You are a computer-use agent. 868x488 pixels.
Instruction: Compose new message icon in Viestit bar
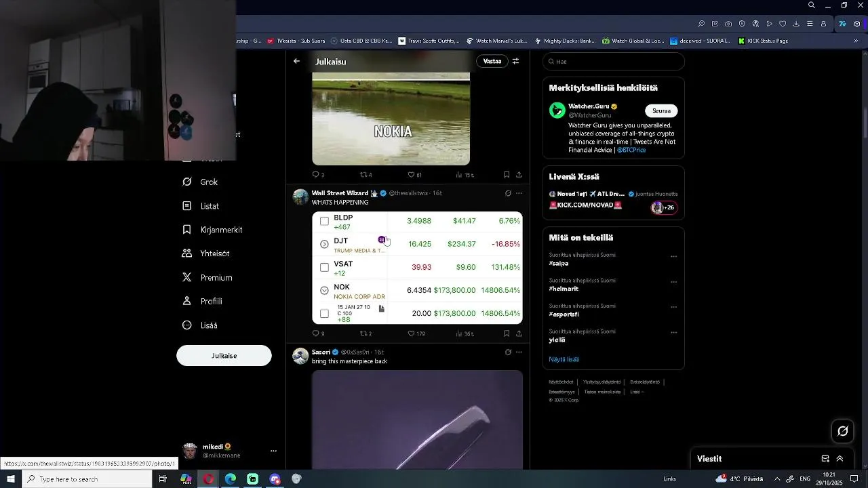(825, 459)
